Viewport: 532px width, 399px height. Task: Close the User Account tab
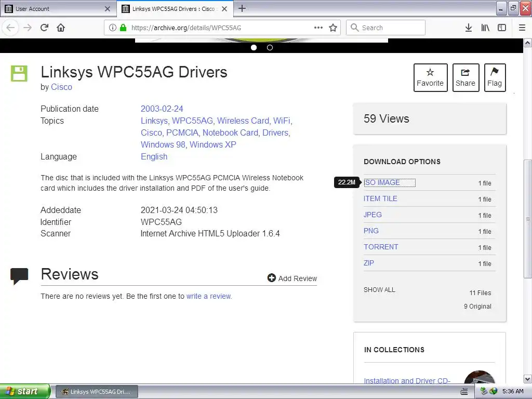(x=107, y=9)
